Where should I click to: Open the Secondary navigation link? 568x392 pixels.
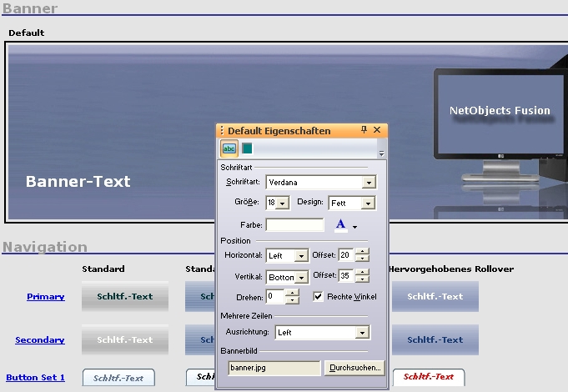(40, 339)
